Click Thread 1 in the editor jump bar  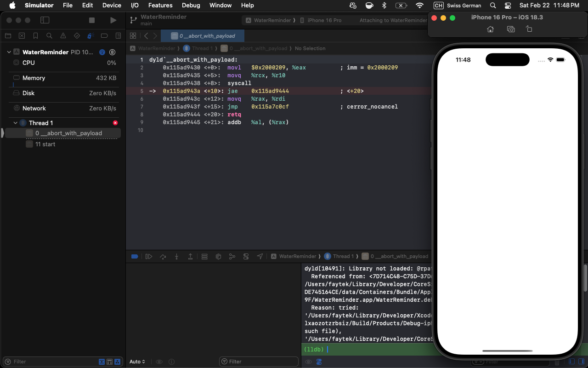(x=202, y=48)
